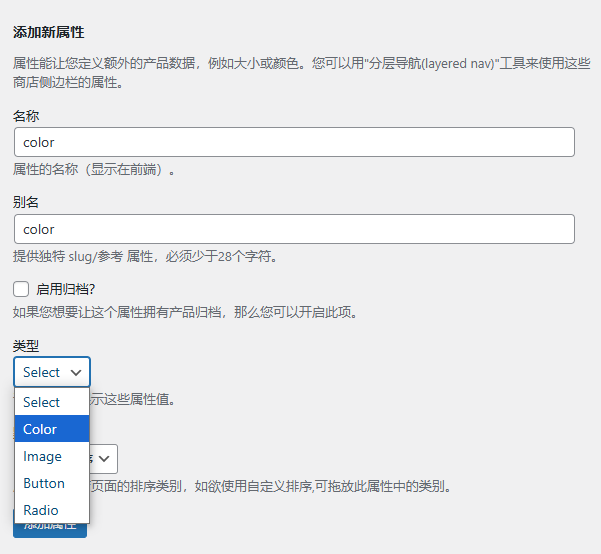Enable the 启用归档 checkbox
The width and height of the screenshot is (601, 554).
[x=21, y=289]
